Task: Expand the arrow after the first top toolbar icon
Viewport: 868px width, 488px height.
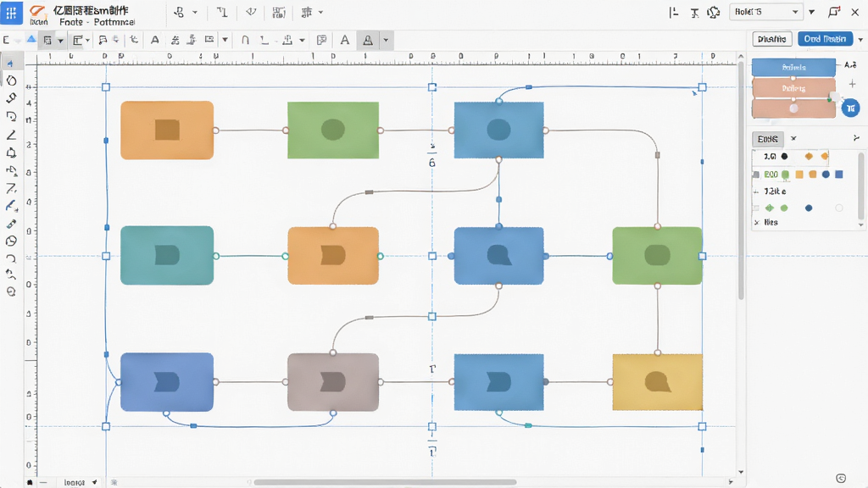Action: [x=195, y=12]
